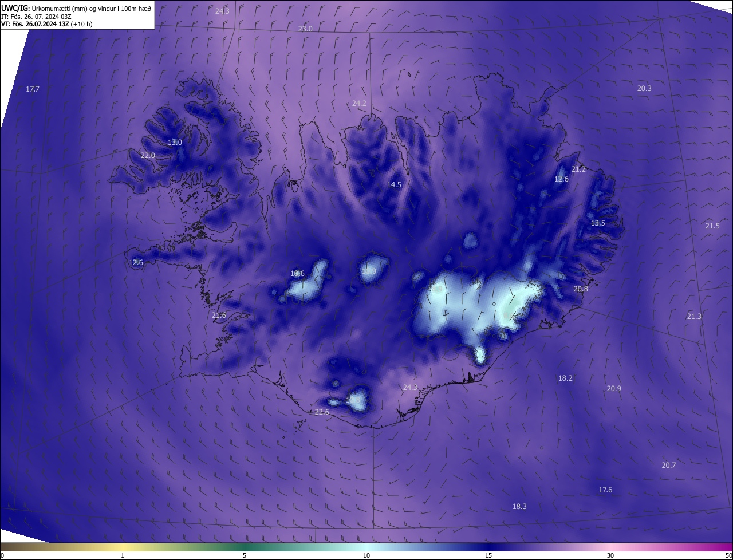This screenshot has height=560, width=733.
Task: Select the 17.6 value label
Action: tap(605, 490)
